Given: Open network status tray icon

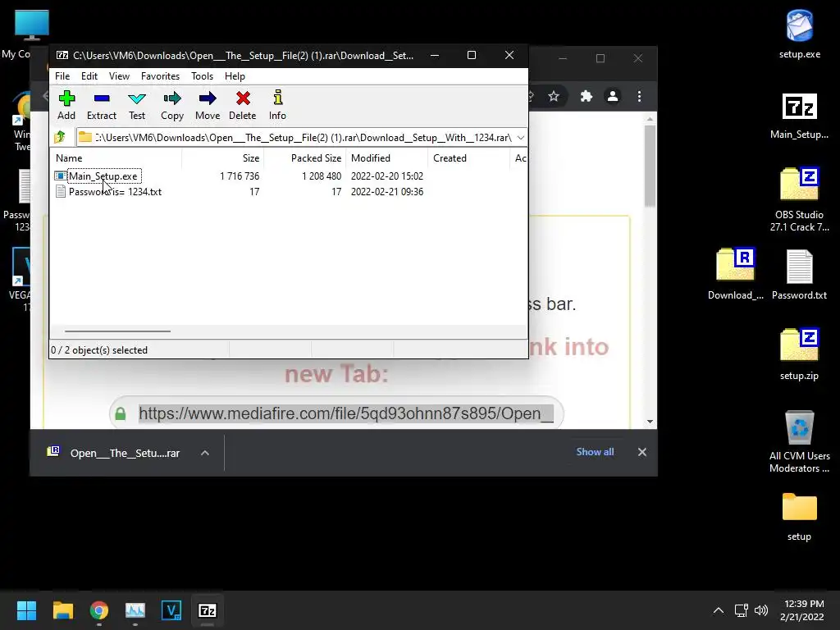Looking at the screenshot, I should click(741, 610).
